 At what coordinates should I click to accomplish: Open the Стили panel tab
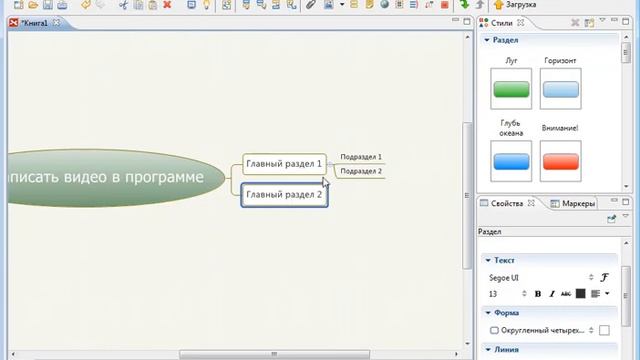[x=501, y=23]
